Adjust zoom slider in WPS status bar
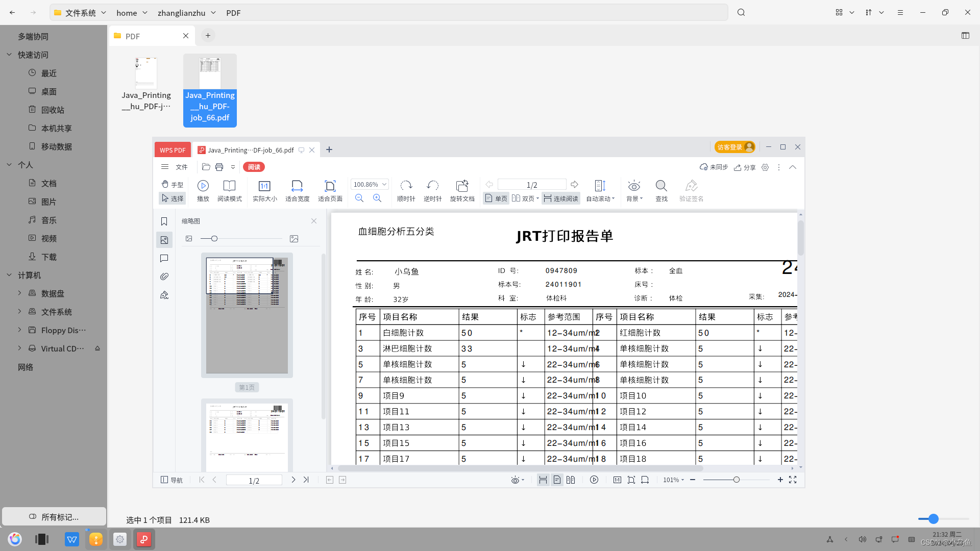Image resolution: width=980 pixels, height=551 pixels. point(736,480)
